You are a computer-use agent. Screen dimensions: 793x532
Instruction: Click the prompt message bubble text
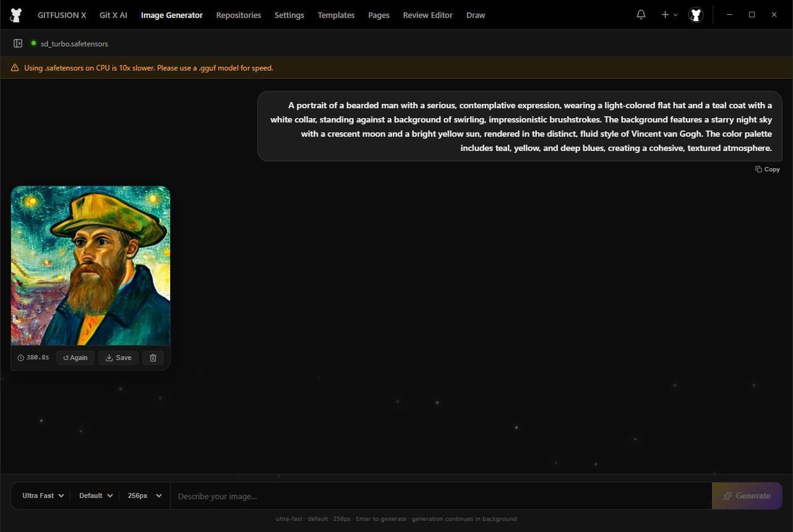coord(521,127)
